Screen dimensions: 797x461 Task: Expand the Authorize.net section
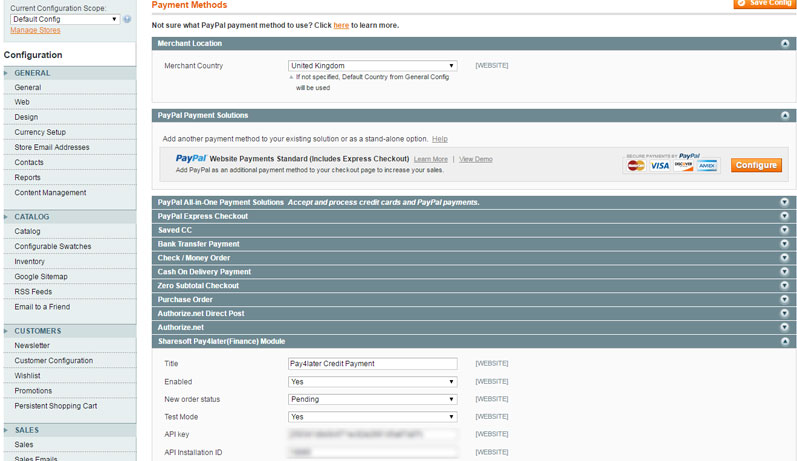pyautogui.click(x=785, y=327)
